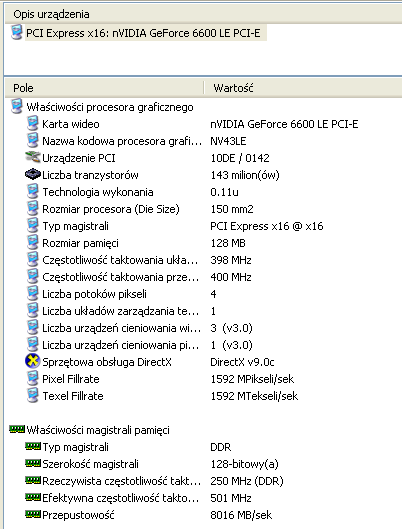Click the Nazwa kodowa procesora row icon

tap(32, 140)
